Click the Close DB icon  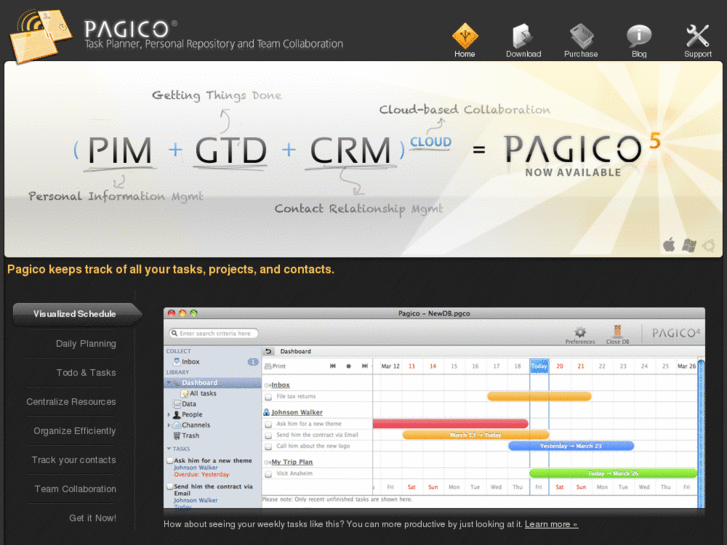pyautogui.click(x=617, y=334)
